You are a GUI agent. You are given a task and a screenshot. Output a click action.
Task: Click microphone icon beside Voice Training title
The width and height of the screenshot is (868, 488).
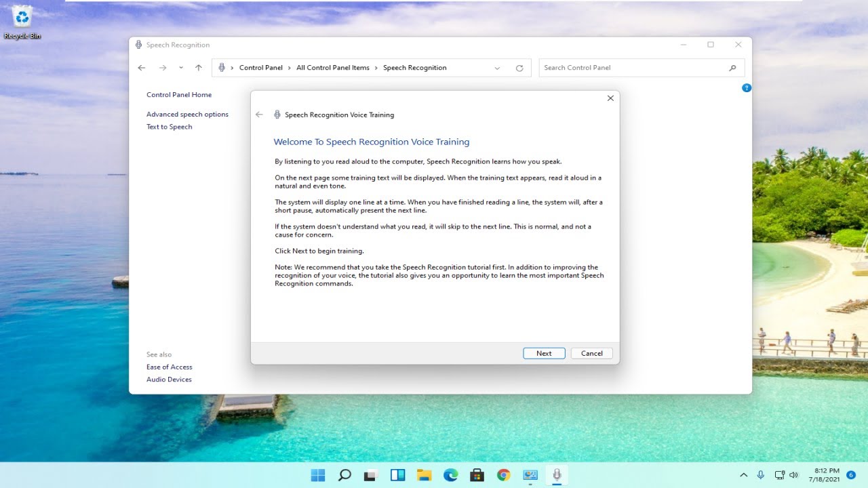(277, 115)
